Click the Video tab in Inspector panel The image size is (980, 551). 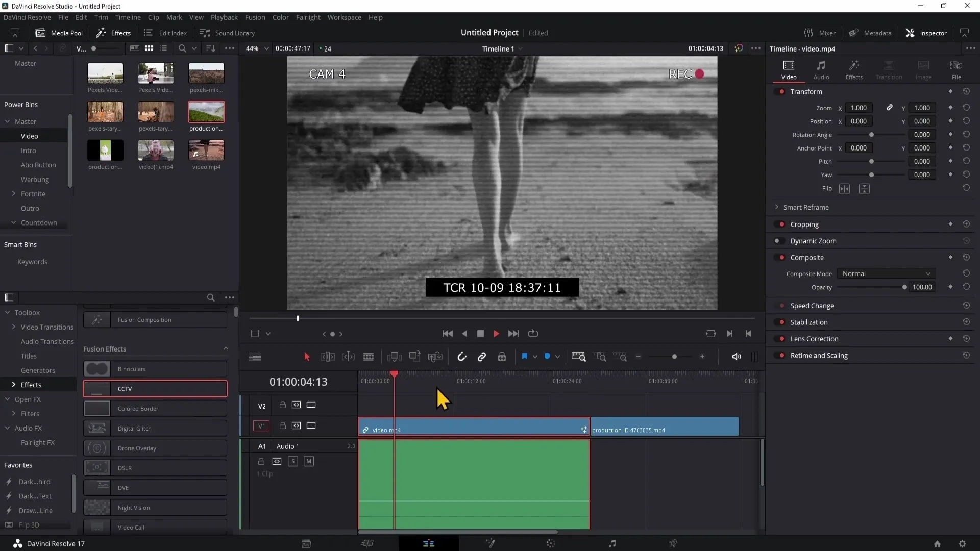pyautogui.click(x=789, y=69)
